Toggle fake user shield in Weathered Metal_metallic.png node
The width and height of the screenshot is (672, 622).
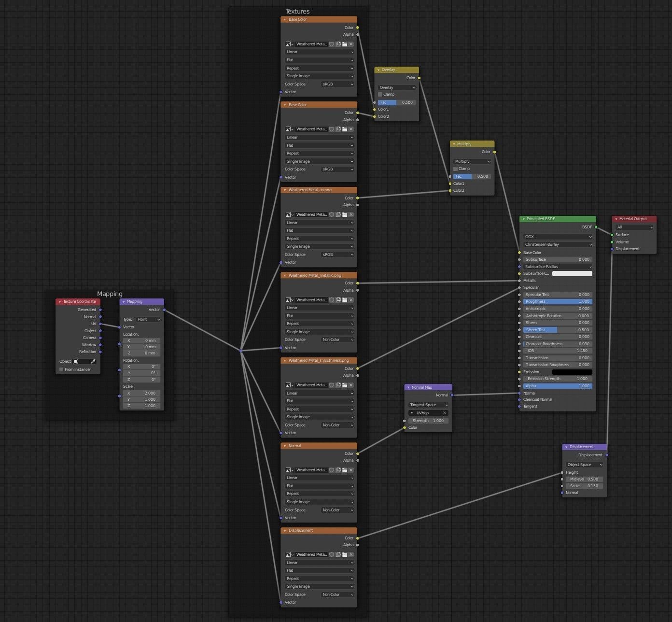click(332, 300)
